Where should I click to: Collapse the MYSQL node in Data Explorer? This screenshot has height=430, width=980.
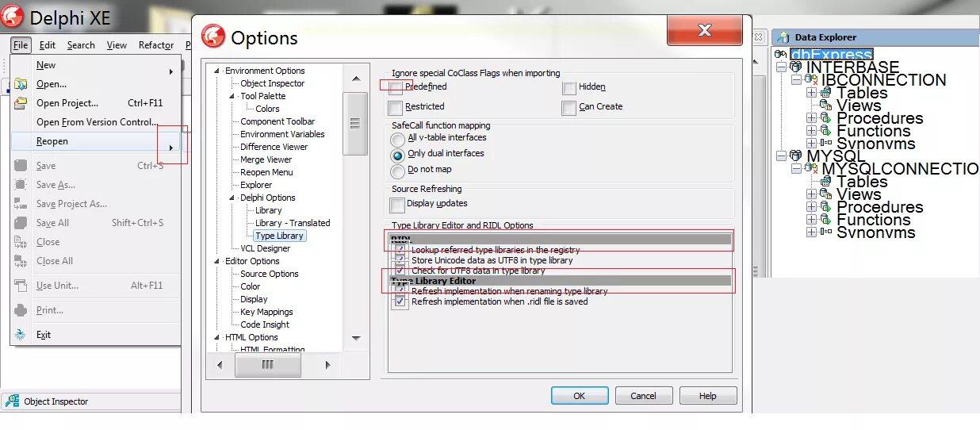pyautogui.click(x=782, y=157)
